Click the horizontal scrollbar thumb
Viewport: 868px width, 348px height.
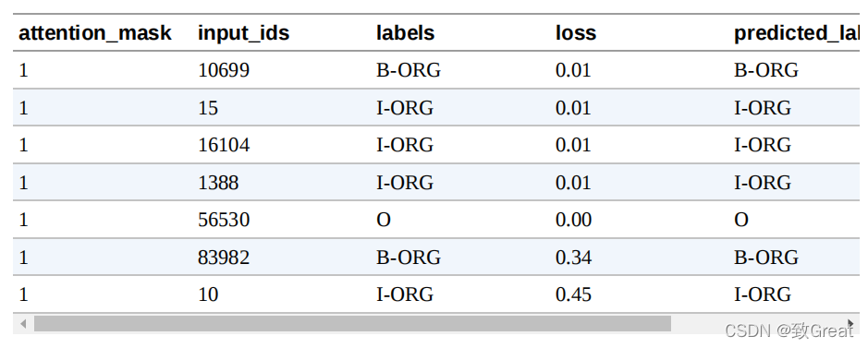pos(352,324)
